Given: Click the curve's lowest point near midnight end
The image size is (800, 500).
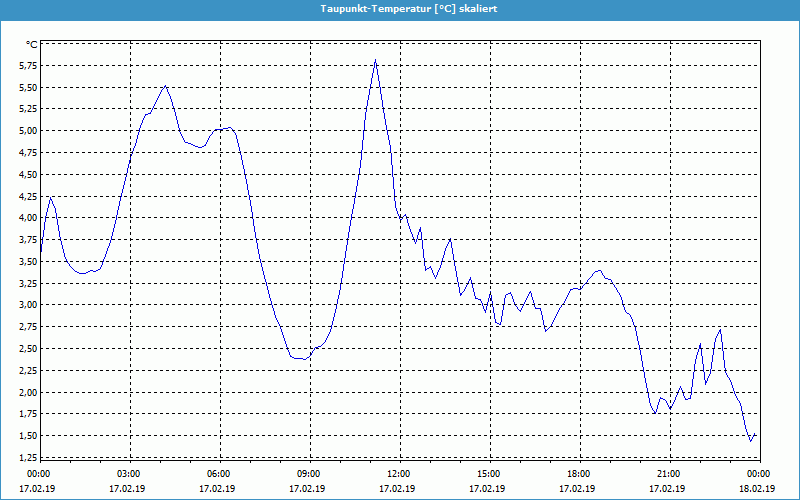Looking at the screenshot, I should 751,440.
